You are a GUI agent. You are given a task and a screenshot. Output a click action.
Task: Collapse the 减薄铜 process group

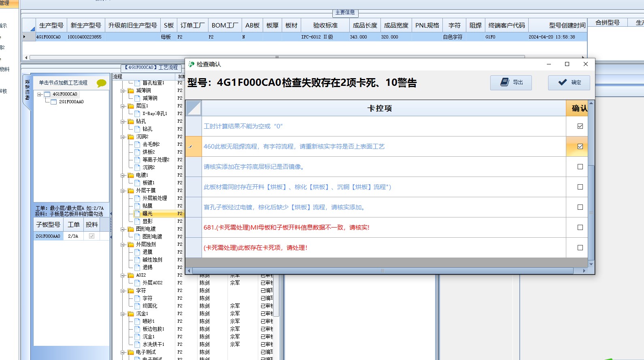point(123,91)
